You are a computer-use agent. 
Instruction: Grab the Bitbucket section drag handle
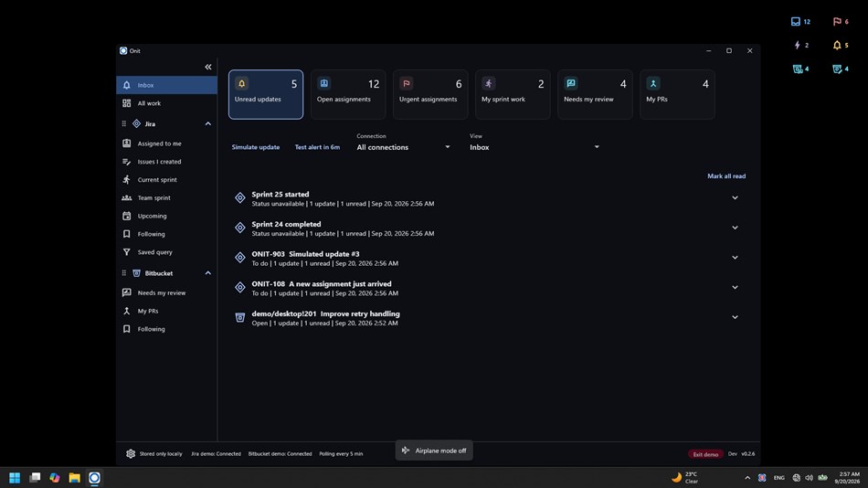coord(124,273)
